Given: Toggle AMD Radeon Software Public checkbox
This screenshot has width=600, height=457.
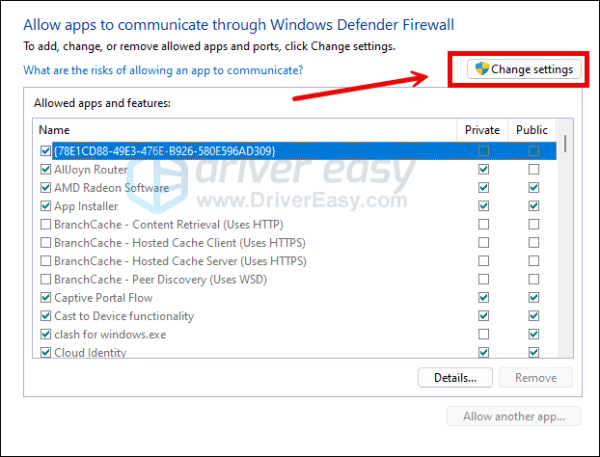Looking at the screenshot, I should click(534, 188).
